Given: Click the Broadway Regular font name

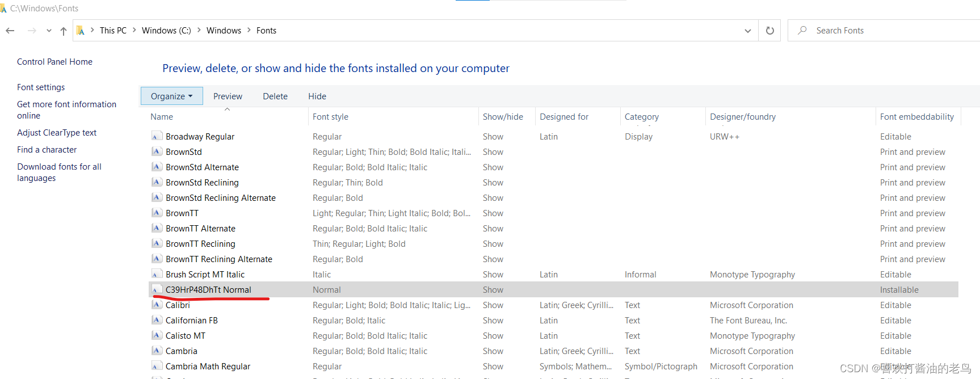Looking at the screenshot, I should pyautogui.click(x=200, y=137).
